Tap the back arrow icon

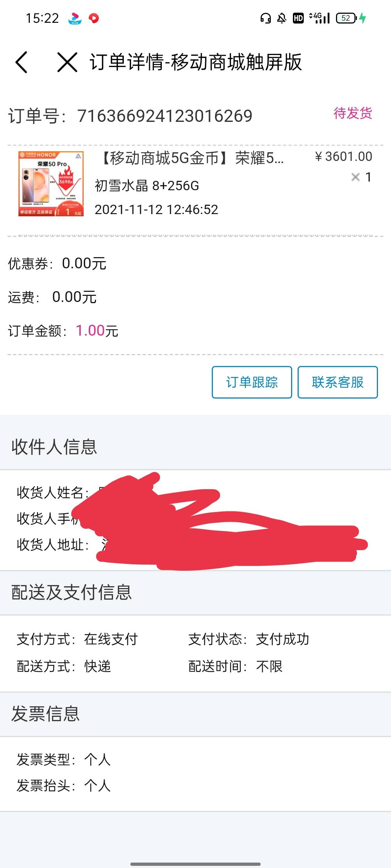tap(22, 62)
